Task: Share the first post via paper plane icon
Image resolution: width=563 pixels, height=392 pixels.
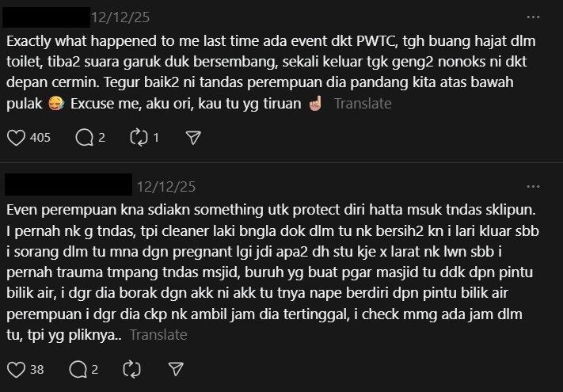Action: [193, 138]
